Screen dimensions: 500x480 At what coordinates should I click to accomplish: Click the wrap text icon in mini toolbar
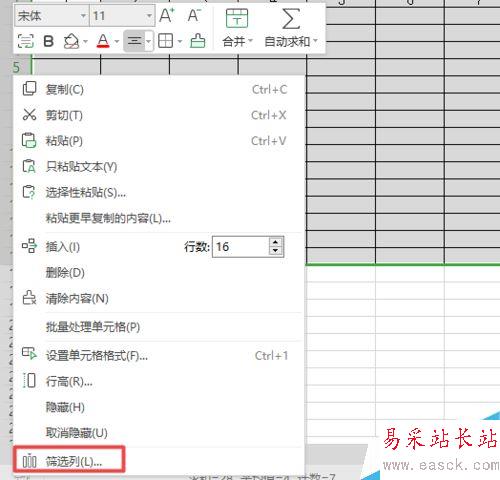[25, 41]
